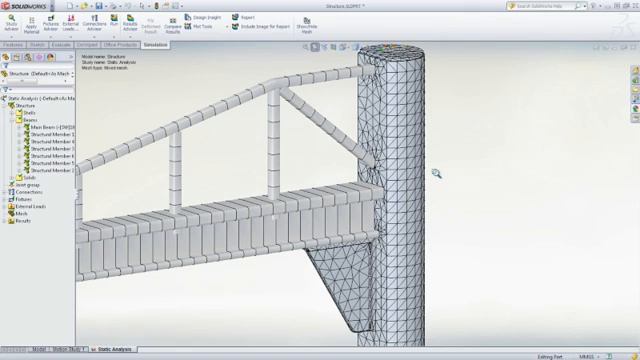
Task: Select the Structure node in study tree
Action: click(x=22, y=106)
